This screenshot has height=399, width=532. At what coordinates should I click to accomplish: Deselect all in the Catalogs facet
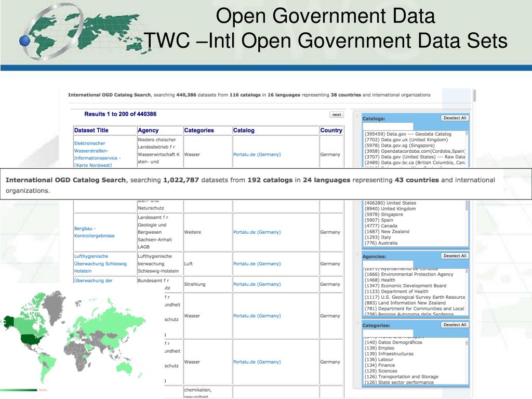455,118
